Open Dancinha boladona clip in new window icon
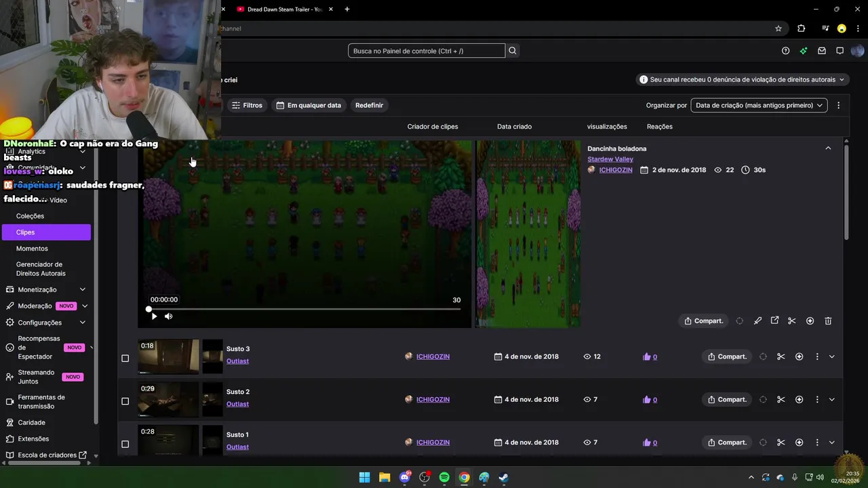This screenshot has height=488, width=868. [774, 321]
